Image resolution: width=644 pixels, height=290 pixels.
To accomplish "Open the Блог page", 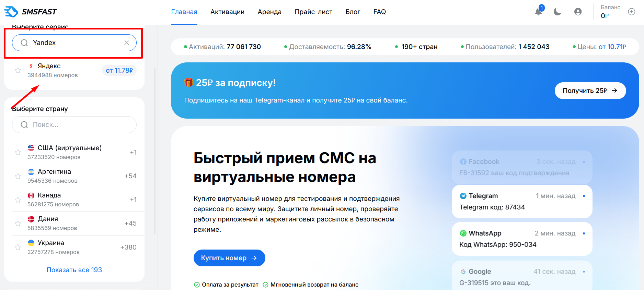I will 353,12.
